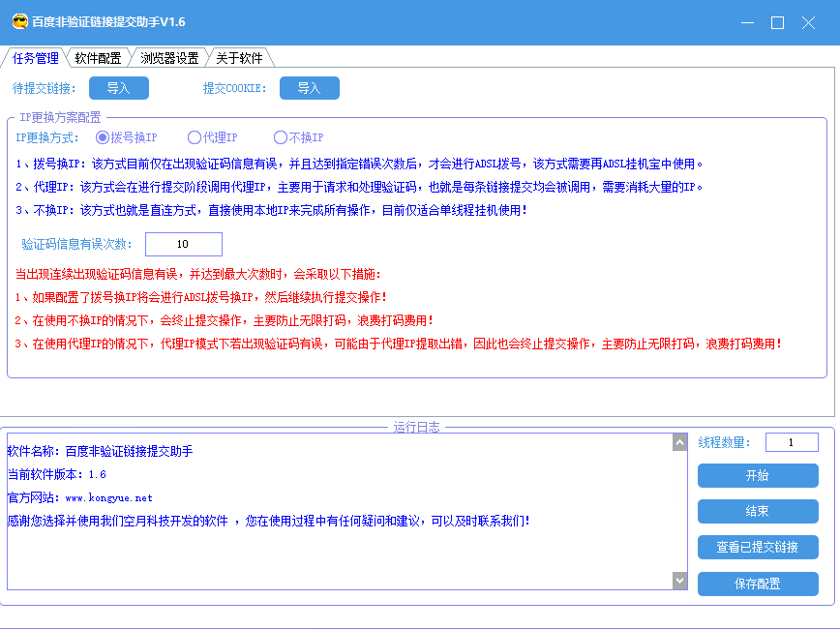Click the log scrollbar up arrow
This screenshot has width=840, height=629.
click(x=679, y=442)
